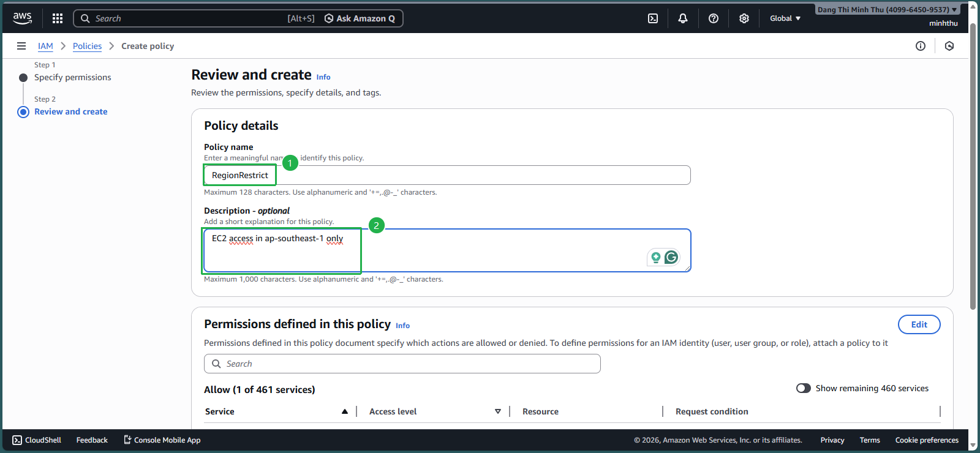Select Step 2 Review and create

(70, 111)
